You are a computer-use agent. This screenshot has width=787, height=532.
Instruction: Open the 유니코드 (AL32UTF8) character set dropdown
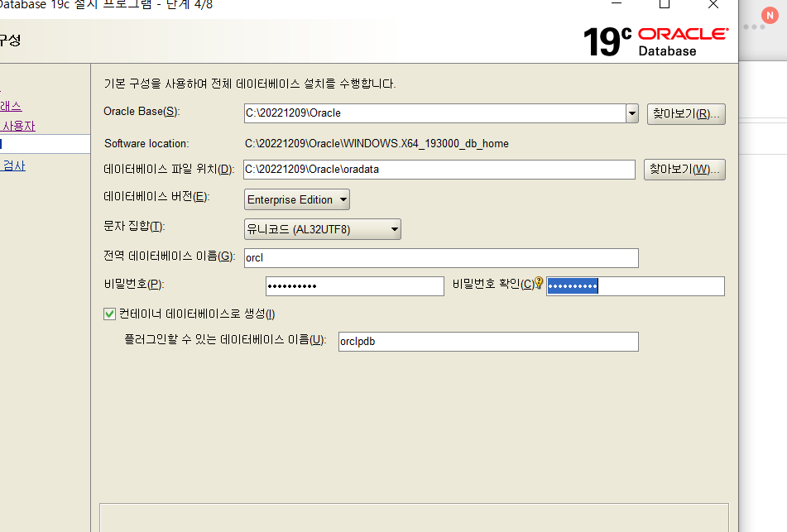(323, 229)
